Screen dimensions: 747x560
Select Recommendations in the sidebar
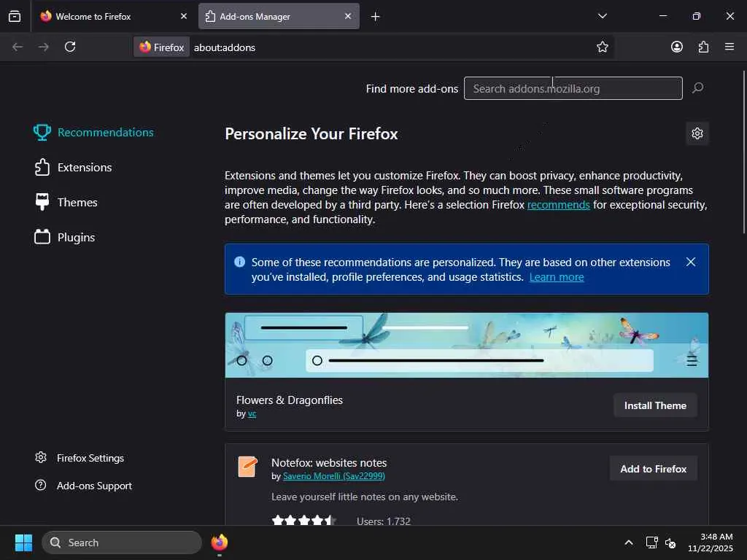click(x=94, y=133)
